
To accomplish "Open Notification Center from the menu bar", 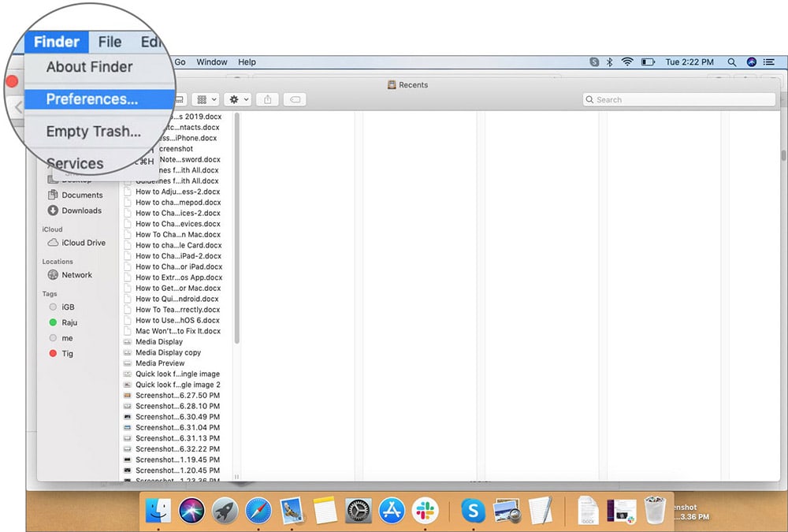I will pyautogui.click(x=770, y=61).
